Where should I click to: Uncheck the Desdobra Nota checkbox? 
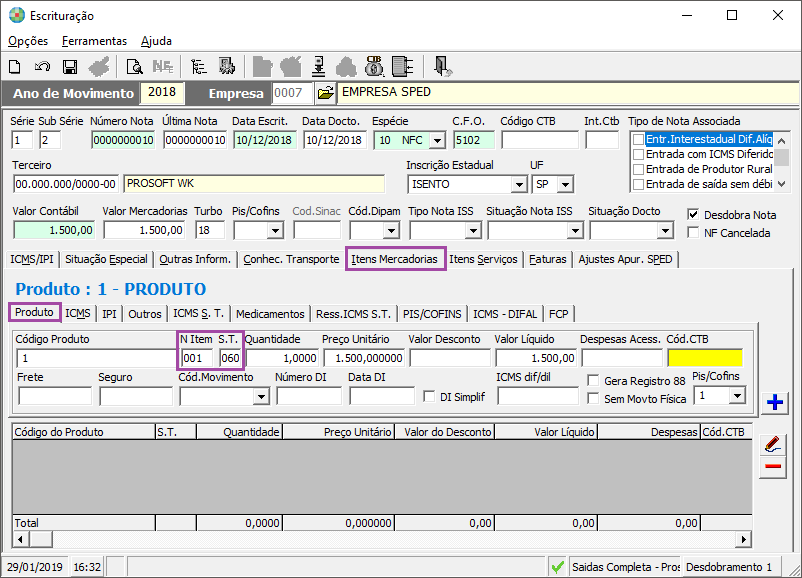tap(694, 215)
